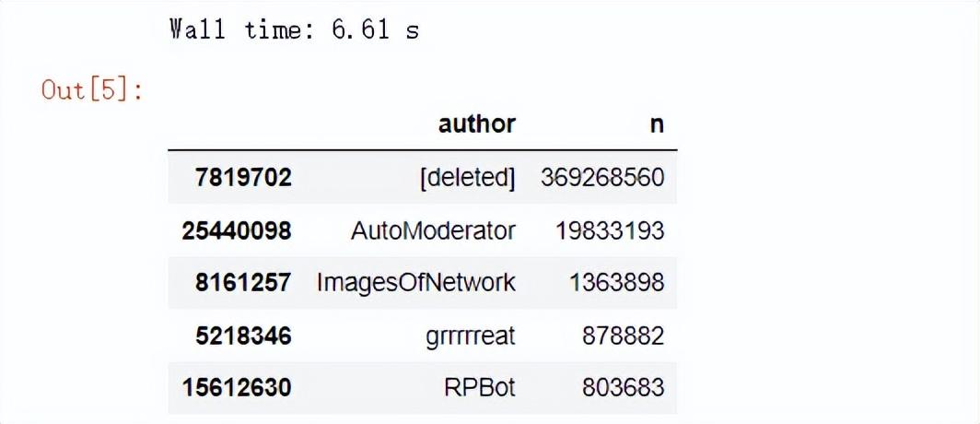Screen dimensions: 980x424
Task: Select row index 15612630
Action: point(236,388)
